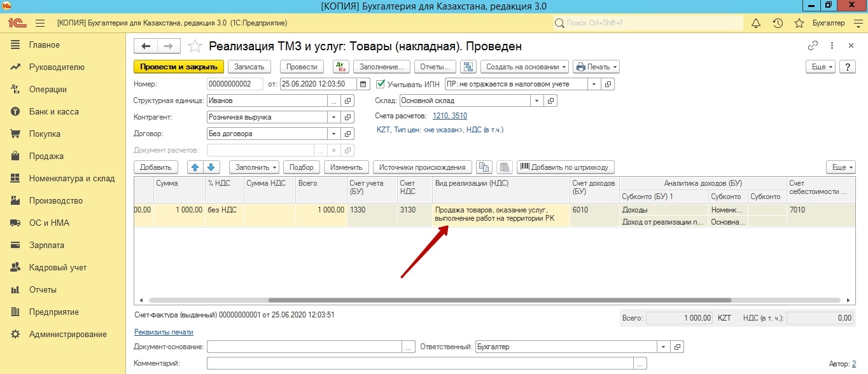Click the calendar icon beside the date field

point(363,84)
